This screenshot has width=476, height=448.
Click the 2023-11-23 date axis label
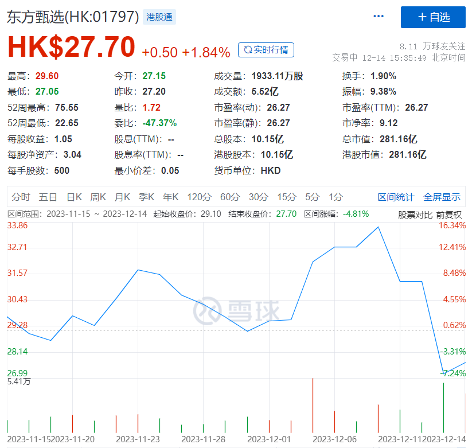pyautogui.click(x=138, y=439)
